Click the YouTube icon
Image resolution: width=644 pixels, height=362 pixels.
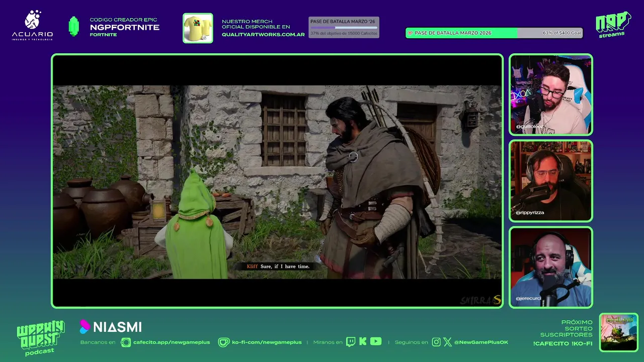[x=376, y=341]
